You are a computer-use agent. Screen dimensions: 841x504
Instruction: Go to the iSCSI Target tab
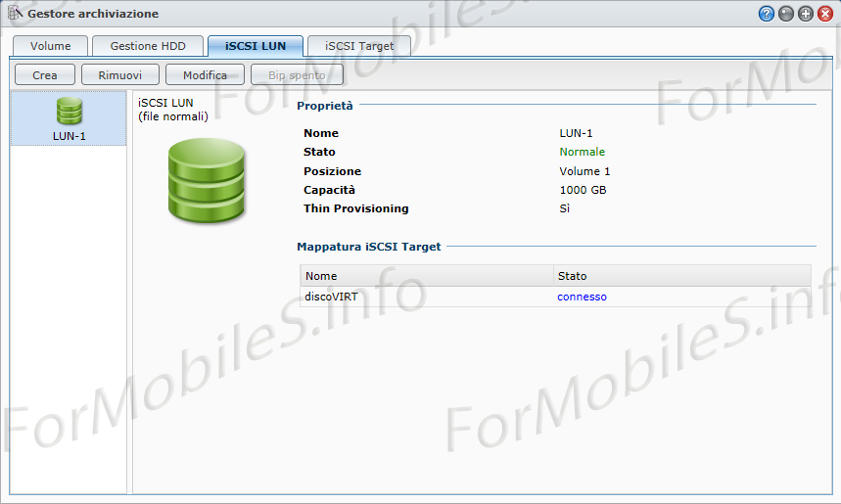(x=359, y=46)
